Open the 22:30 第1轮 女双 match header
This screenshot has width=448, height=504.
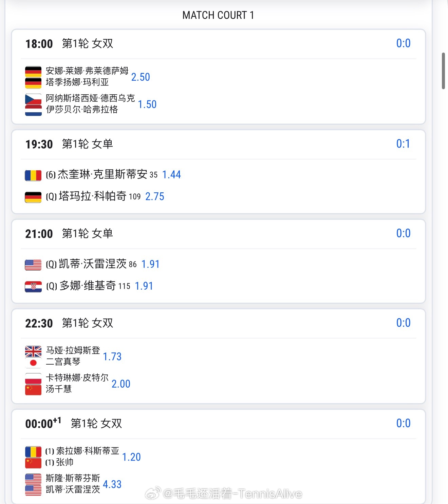coord(69,323)
